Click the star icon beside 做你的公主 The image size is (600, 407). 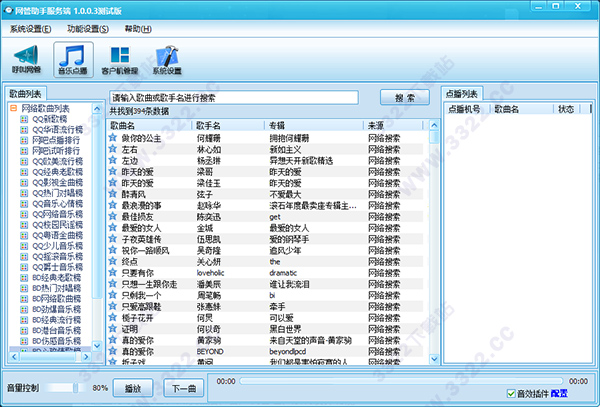click(113, 137)
